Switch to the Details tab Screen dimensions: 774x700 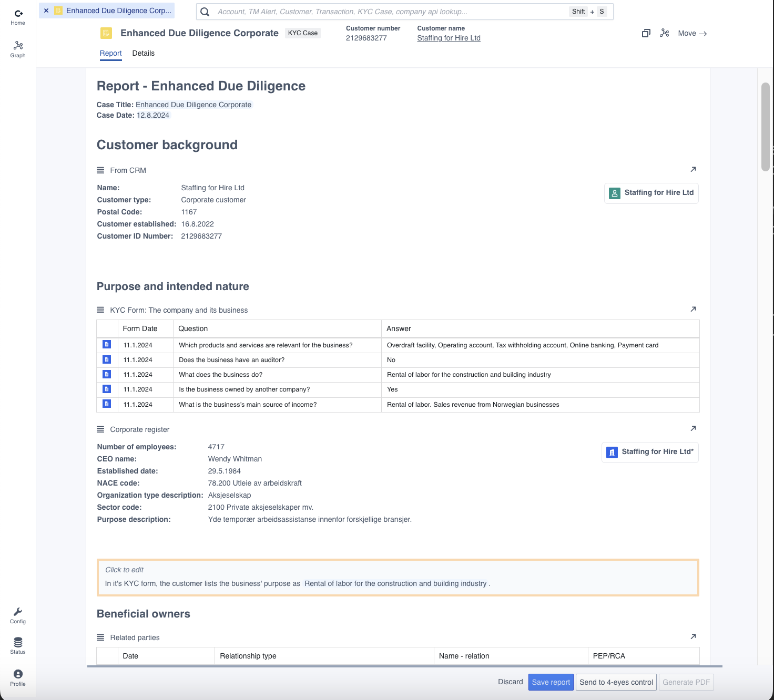pyautogui.click(x=144, y=53)
